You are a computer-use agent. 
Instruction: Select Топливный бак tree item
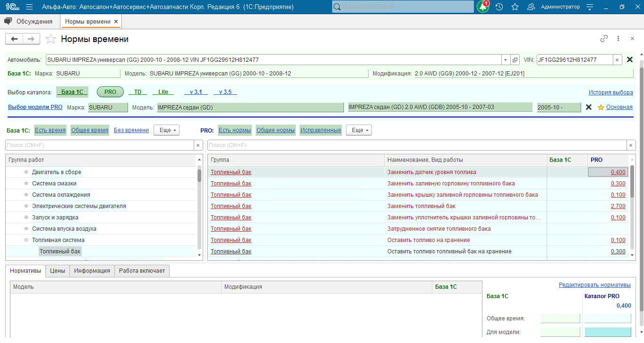tap(60, 251)
